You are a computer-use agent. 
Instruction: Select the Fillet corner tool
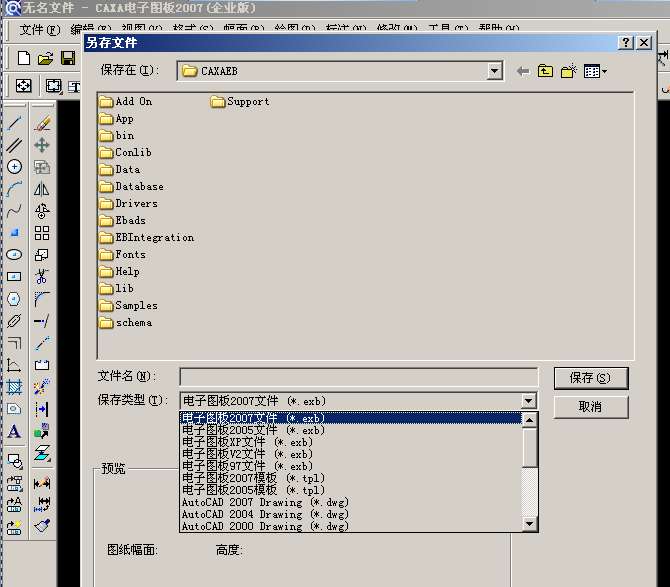(x=42, y=299)
